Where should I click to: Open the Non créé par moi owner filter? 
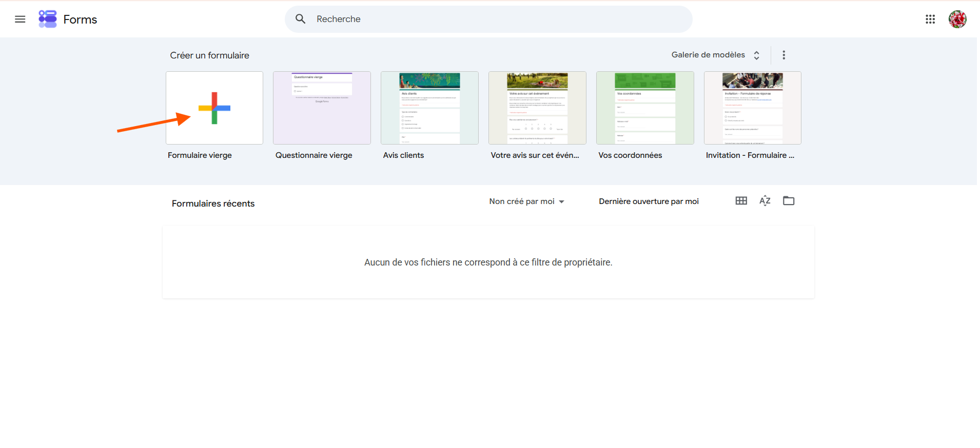pyautogui.click(x=527, y=201)
